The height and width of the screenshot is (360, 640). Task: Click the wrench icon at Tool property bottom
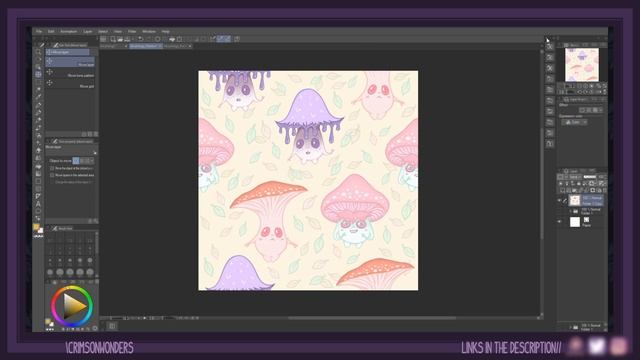[x=96, y=221]
